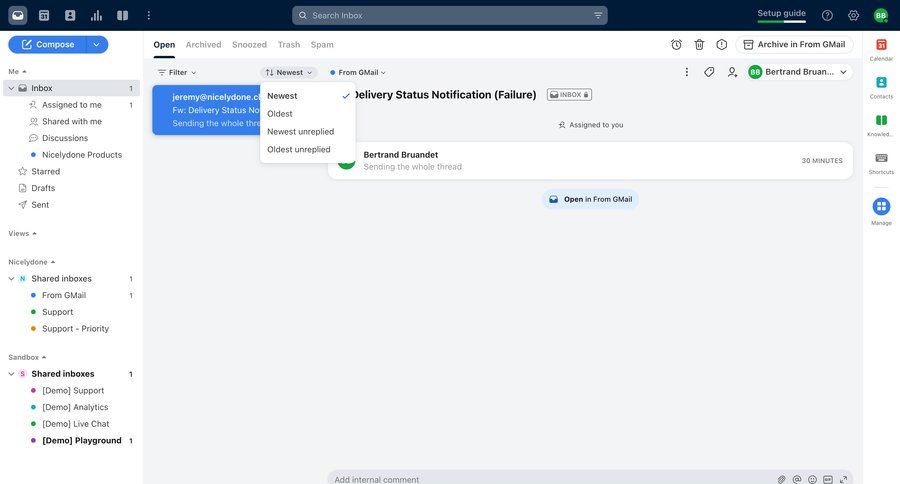
Task: Click Archive in From GMail button
Action: [x=794, y=44]
